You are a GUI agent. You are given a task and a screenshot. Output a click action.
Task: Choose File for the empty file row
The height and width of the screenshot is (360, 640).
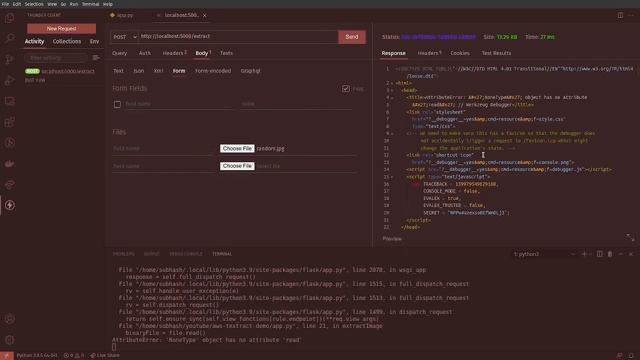pos(237,166)
